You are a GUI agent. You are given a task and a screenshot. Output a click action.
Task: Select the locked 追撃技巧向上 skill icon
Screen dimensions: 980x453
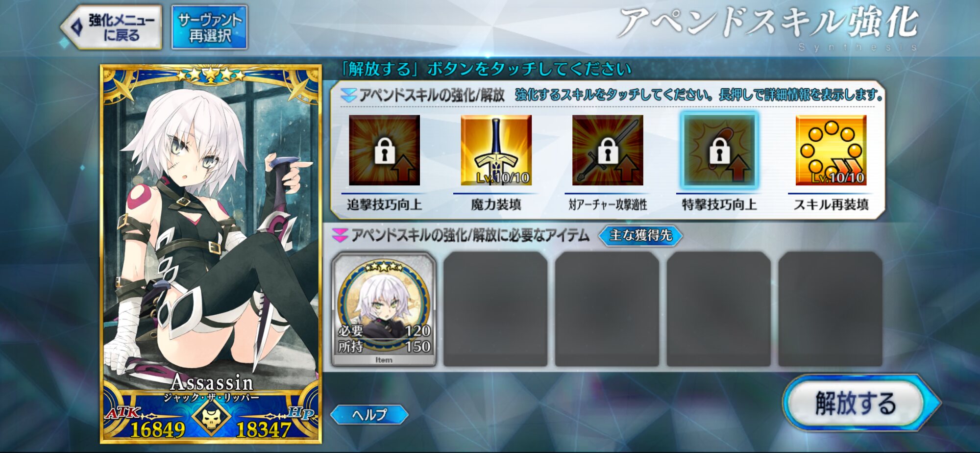[x=384, y=150]
